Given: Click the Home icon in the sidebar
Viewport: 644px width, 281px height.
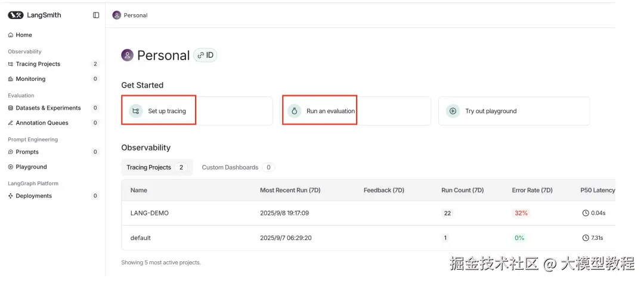Looking at the screenshot, I should (11, 35).
